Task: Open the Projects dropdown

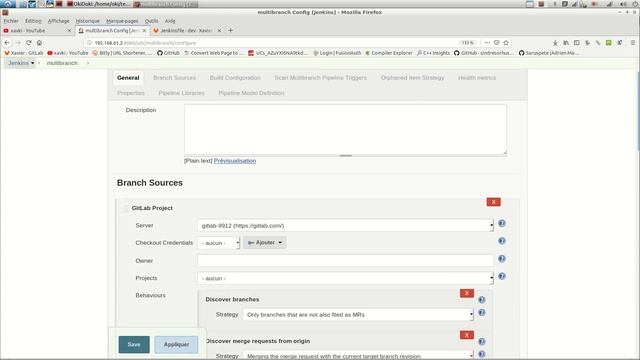Action: (345, 278)
